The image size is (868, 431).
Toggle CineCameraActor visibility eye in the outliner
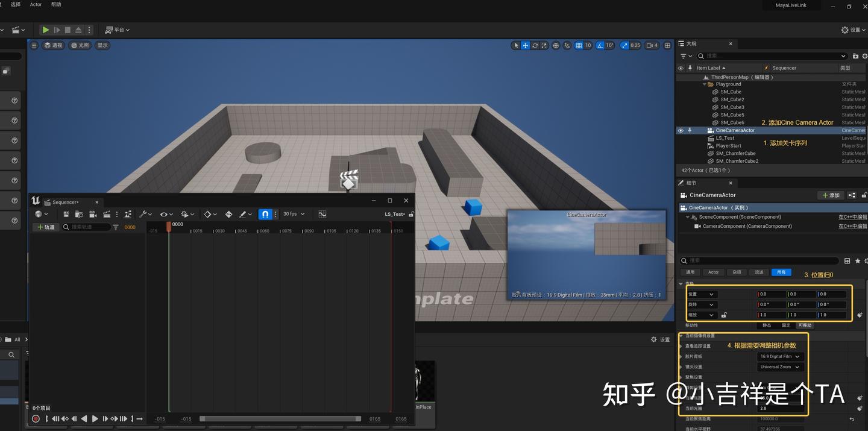681,130
